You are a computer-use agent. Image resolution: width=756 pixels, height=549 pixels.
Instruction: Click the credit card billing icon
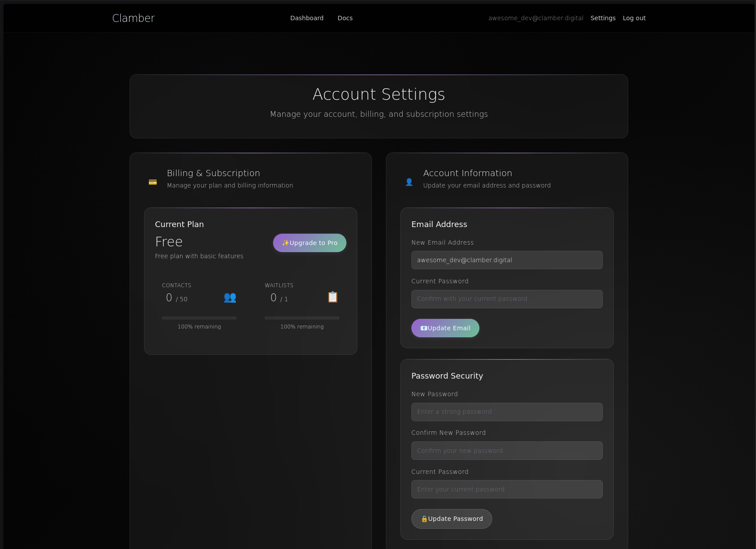[x=153, y=182]
